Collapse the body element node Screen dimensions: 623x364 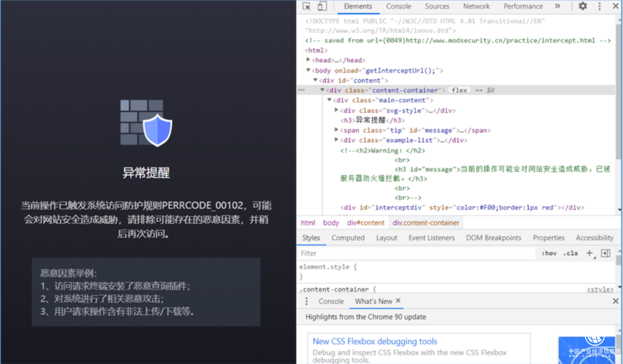click(309, 70)
